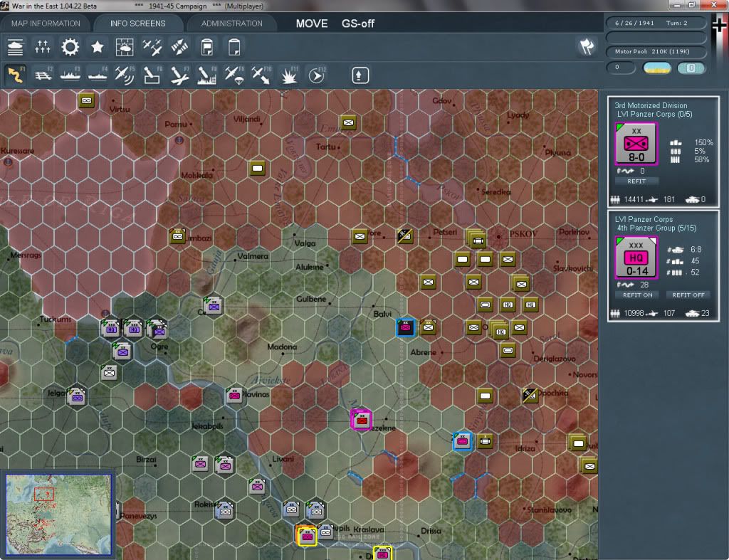Image resolution: width=729 pixels, height=560 pixels.
Task: Open the weather map screen icon
Action: pos(125,48)
